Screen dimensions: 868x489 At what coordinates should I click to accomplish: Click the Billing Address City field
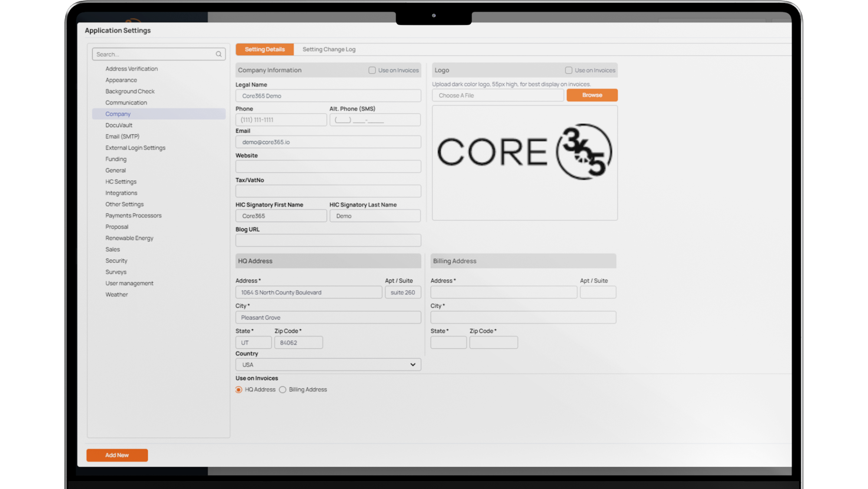click(x=523, y=317)
